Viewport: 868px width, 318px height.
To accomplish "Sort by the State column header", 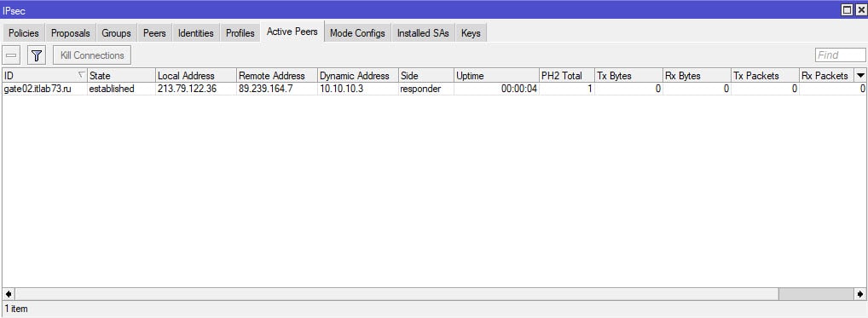I will tap(121, 75).
